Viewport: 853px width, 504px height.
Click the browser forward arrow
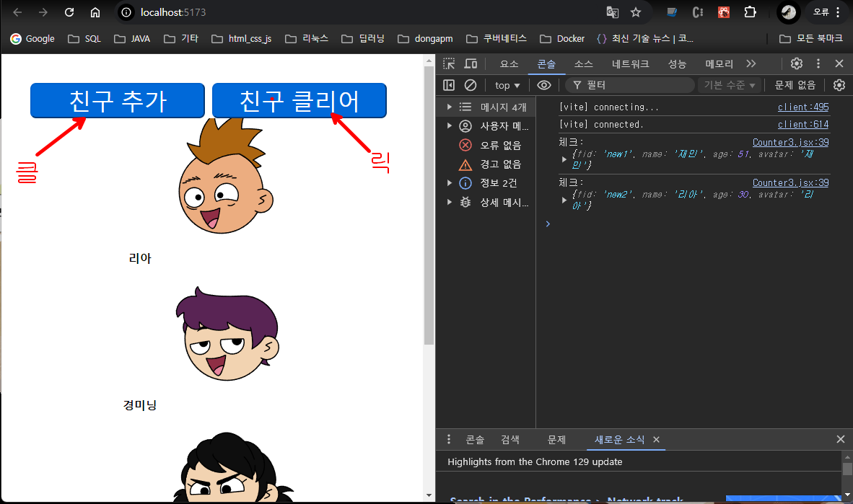coord(43,12)
